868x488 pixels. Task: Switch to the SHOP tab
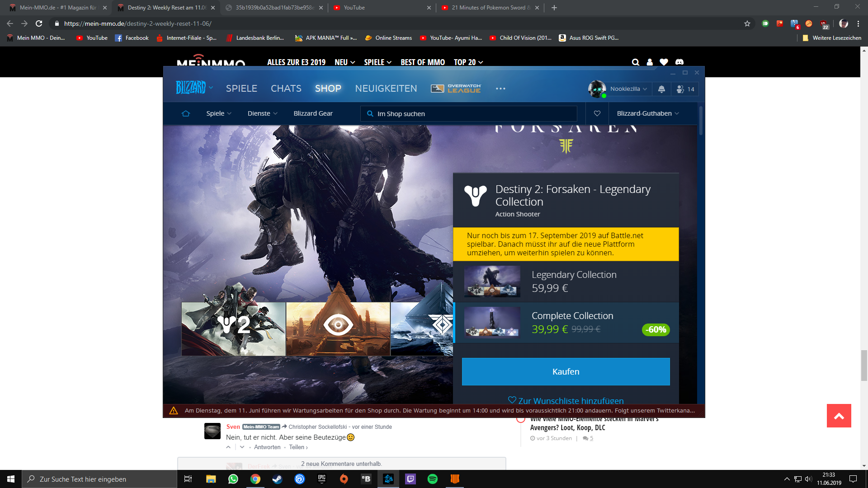pos(328,89)
